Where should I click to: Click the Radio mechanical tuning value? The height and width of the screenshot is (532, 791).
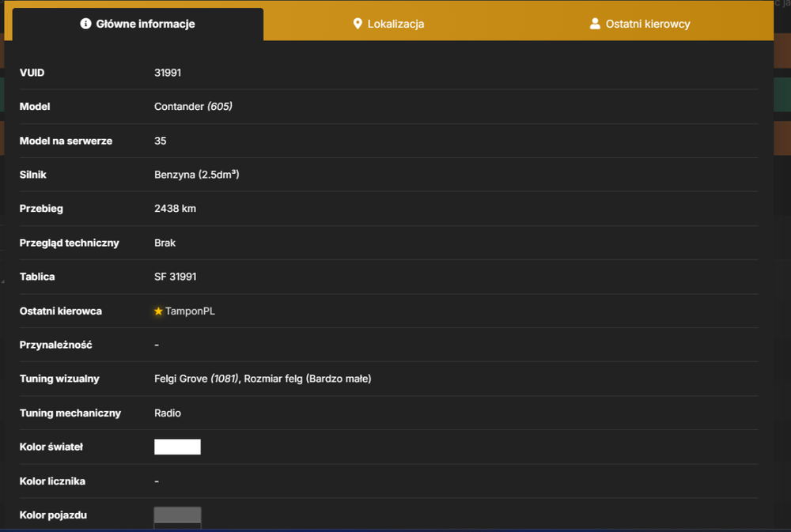pyautogui.click(x=168, y=413)
